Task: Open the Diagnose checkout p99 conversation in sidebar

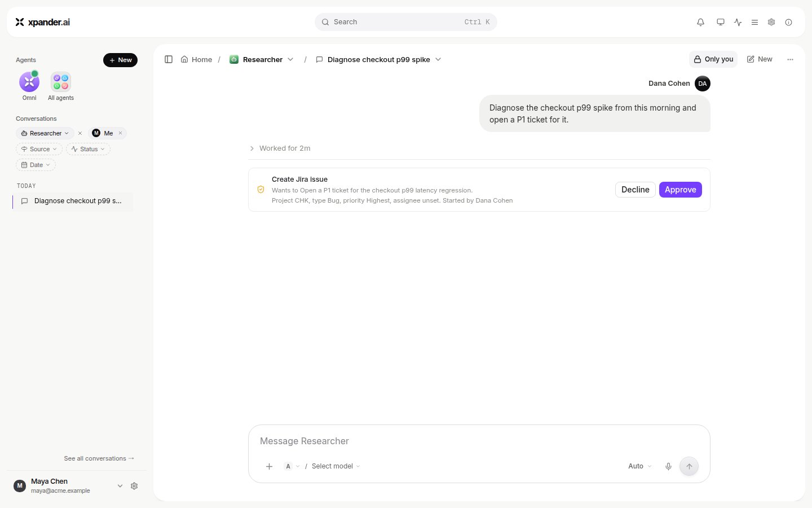Action: click(73, 201)
